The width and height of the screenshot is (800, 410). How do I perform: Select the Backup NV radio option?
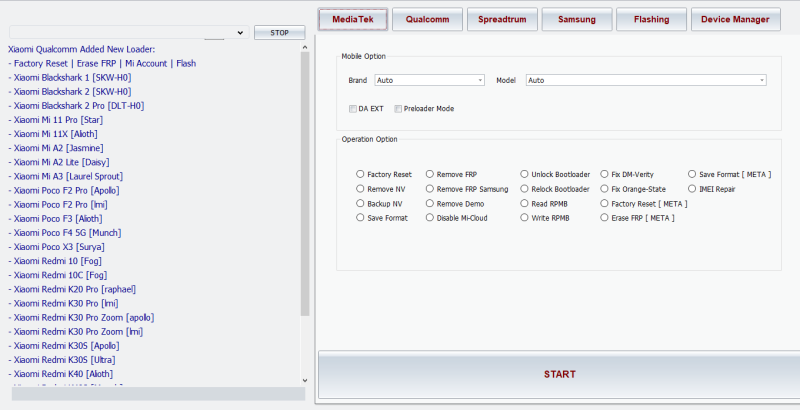pos(361,203)
